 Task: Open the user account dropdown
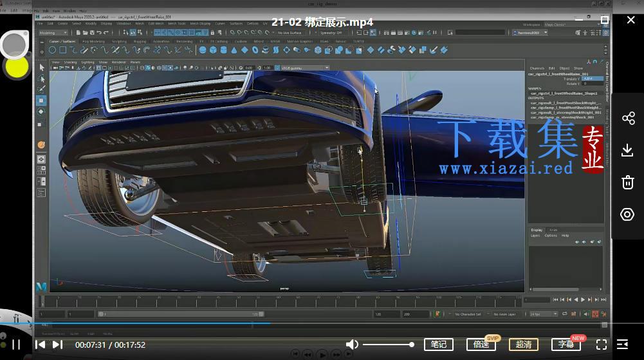(x=529, y=32)
